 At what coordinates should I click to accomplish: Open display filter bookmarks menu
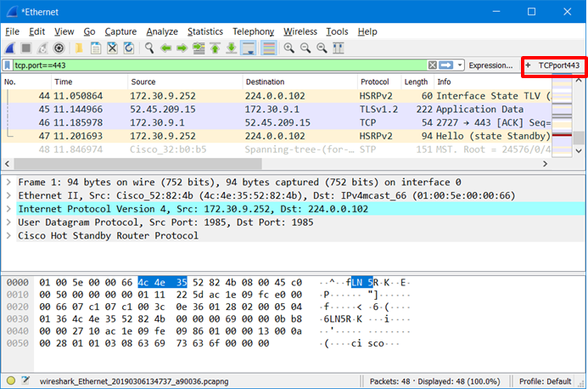[x=8, y=65]
